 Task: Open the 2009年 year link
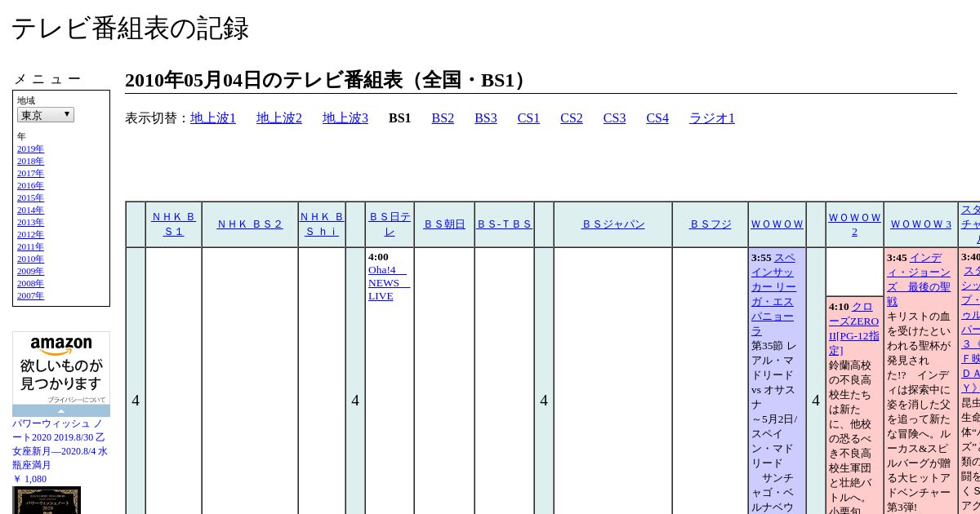(30, 272)
